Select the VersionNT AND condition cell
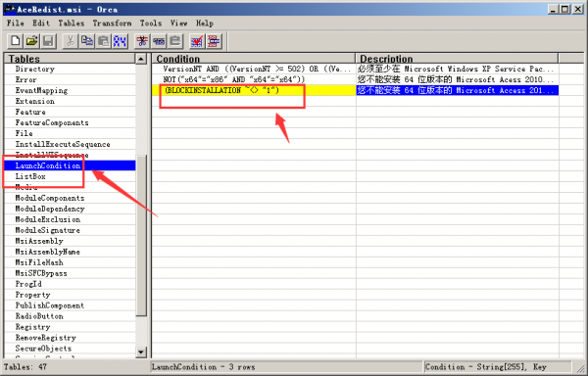Viewport: 588px width, 376px height. tap(254, 69)
